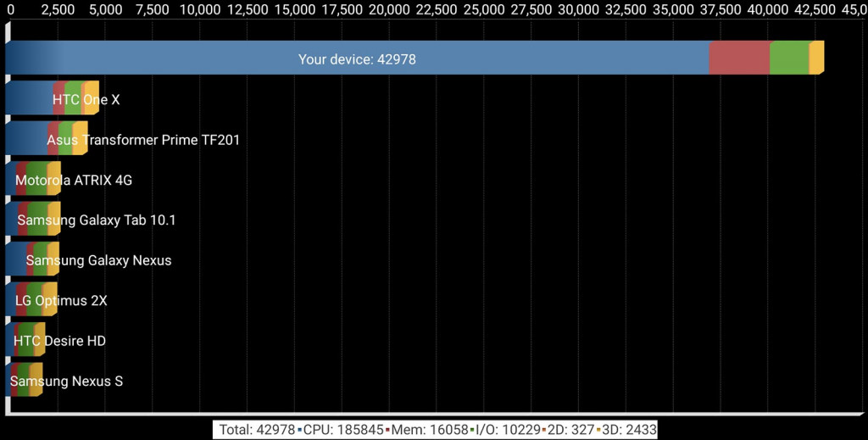The height and width of the screenshot is (440, 868).
Task: Click the "17,500" axis value
Action: [342, 9]
